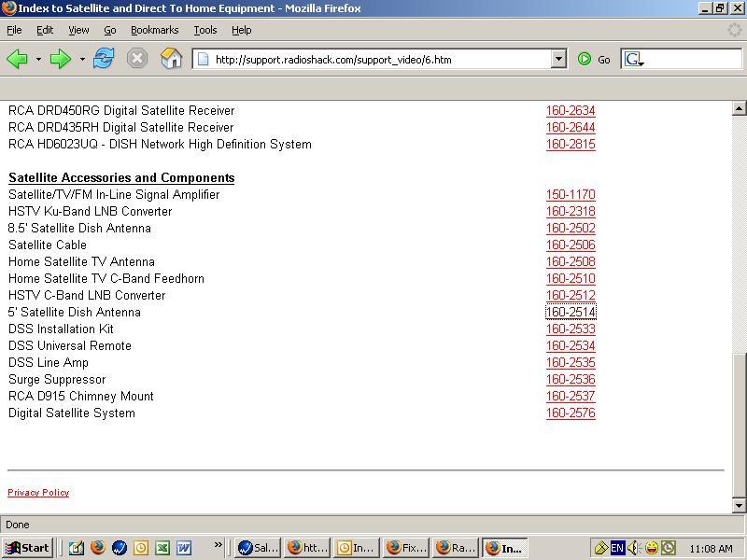
Task: Click the 11:08 AM system clock
Action: tap(711, 549)
